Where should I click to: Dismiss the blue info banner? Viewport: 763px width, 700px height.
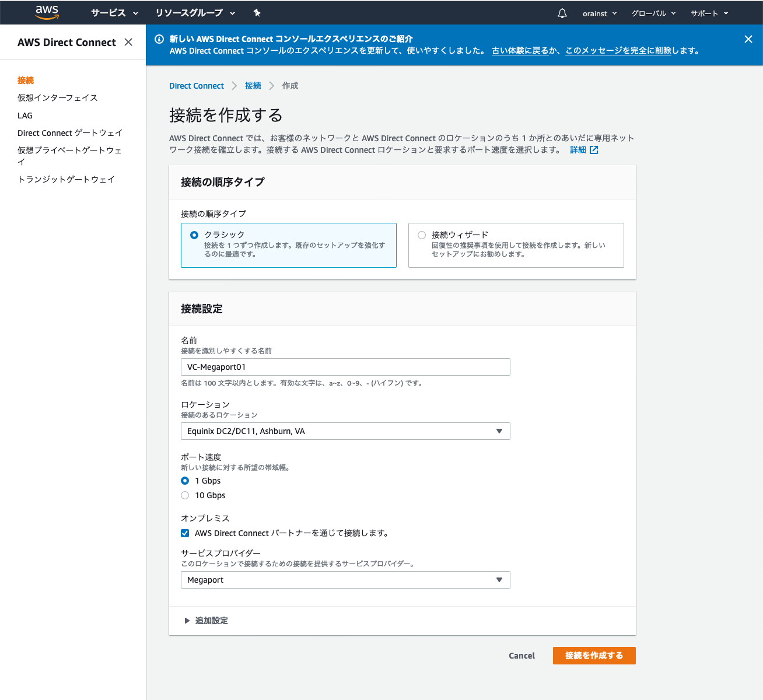coord(748,39)
